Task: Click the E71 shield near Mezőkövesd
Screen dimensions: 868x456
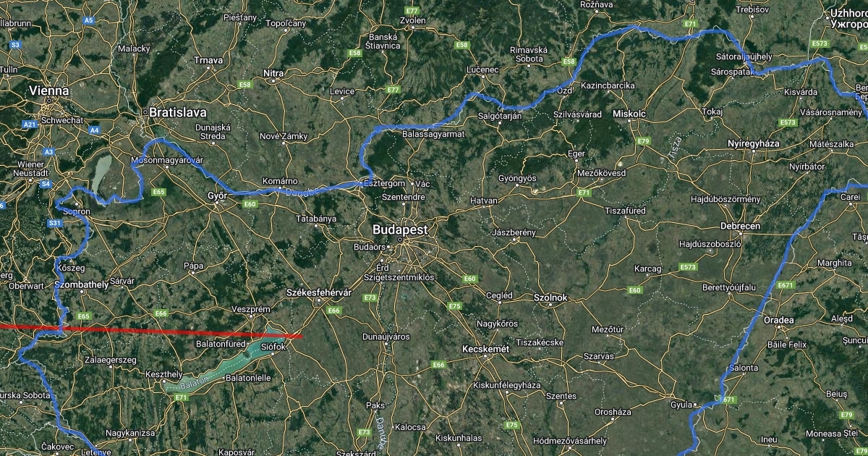Action: [584, 193]
